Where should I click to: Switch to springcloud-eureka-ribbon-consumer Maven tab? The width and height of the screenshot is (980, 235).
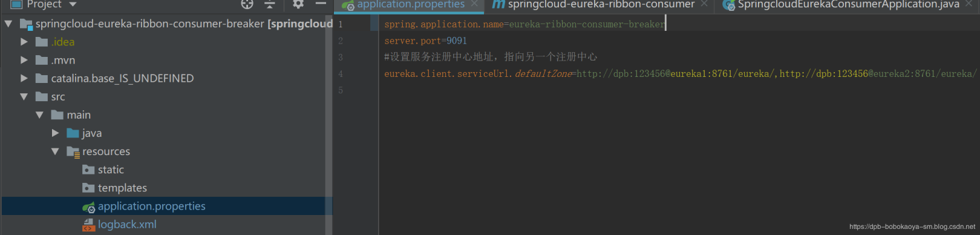click(601, 5)
